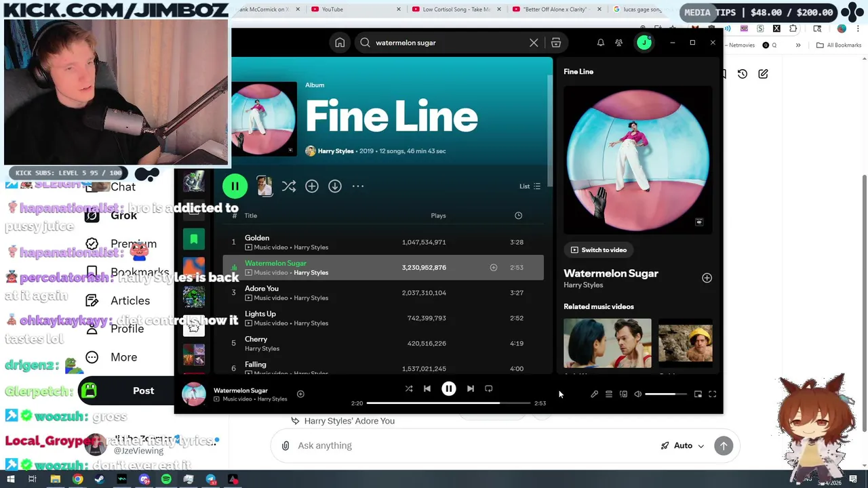
Task: Open the miniplayer icon
Action: pos(698,394)
